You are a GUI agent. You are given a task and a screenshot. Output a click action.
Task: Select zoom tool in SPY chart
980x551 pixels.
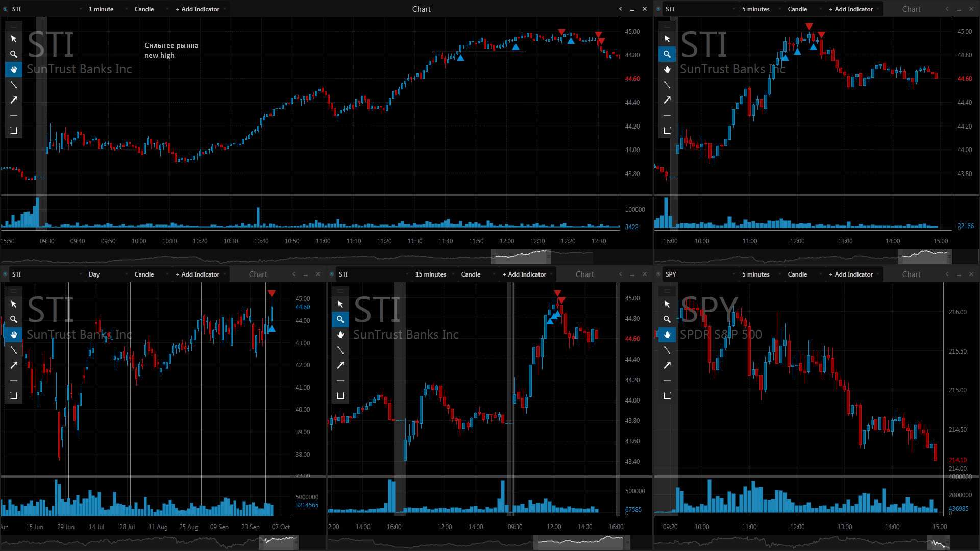(x=667, y=319)
